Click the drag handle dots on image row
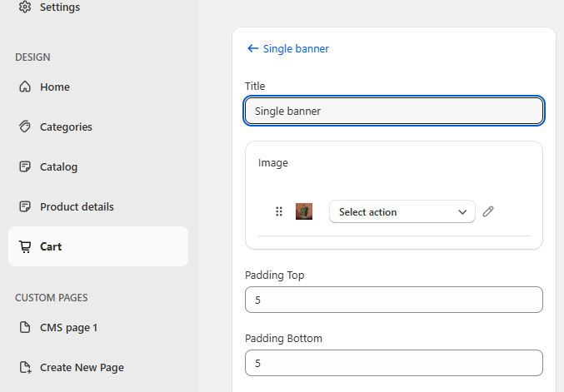This screenshot has height=392, width=564. [x=279, y=211]
